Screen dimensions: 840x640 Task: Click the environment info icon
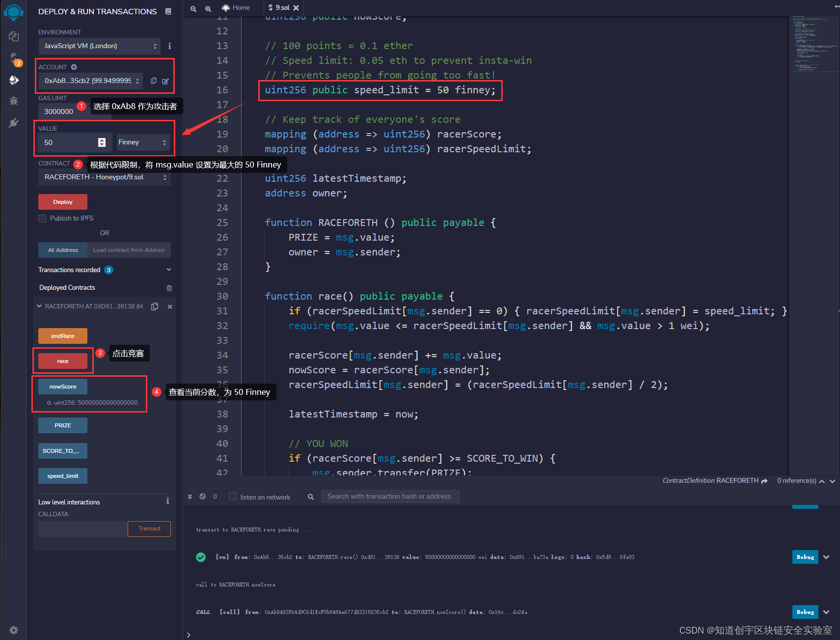[169, 46]
